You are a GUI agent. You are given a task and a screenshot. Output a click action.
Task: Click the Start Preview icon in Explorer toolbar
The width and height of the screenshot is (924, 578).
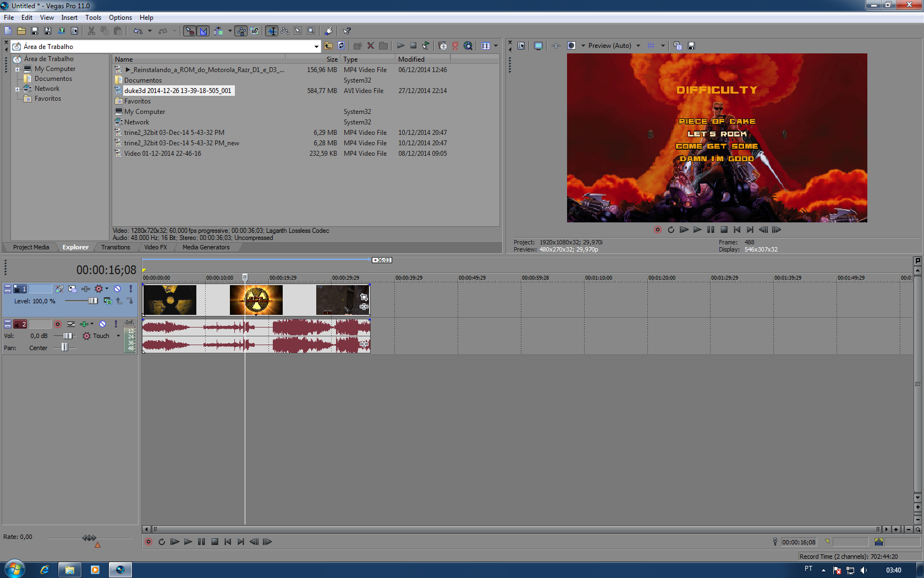[x=401, y=46]
